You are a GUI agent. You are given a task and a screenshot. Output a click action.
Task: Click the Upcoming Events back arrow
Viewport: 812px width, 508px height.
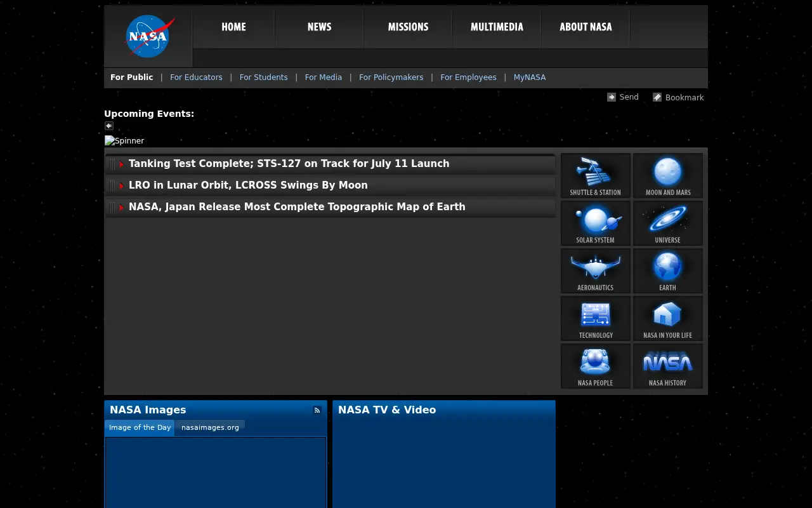click(x=109, y=126)
